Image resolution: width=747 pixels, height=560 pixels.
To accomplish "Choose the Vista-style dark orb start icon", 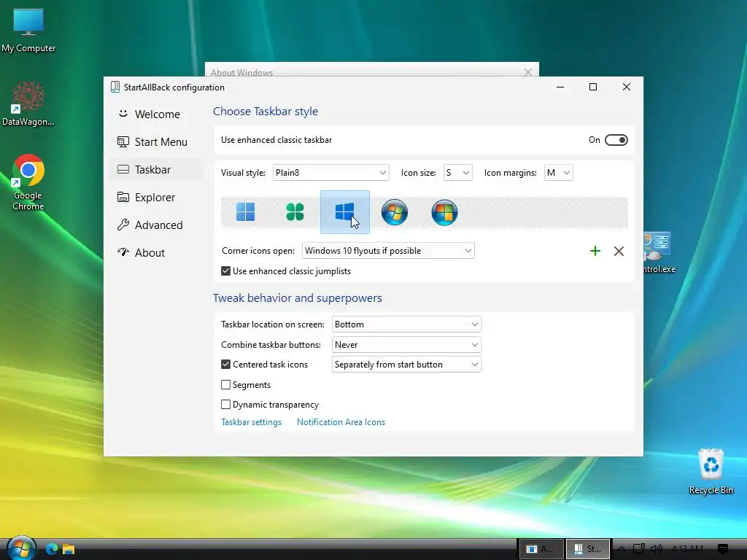I will 444,212.
